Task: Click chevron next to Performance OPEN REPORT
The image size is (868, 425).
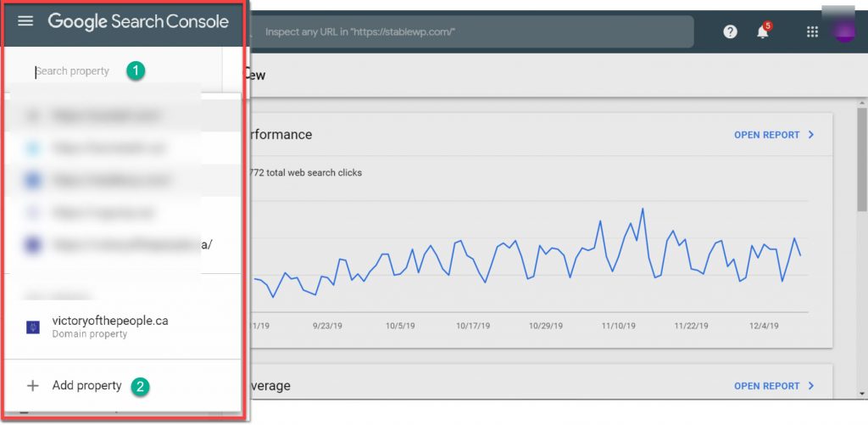Action: pyautogui.click(x=811, y=135)
